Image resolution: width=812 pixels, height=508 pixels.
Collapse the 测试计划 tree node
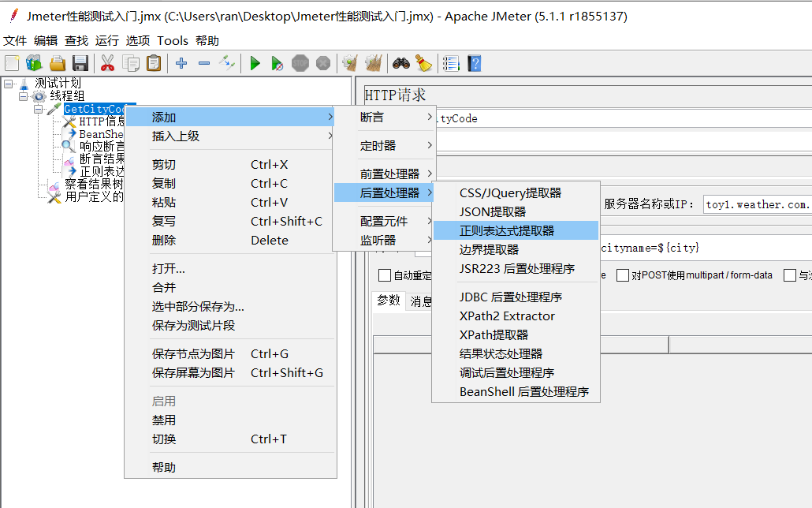point(9,84)
